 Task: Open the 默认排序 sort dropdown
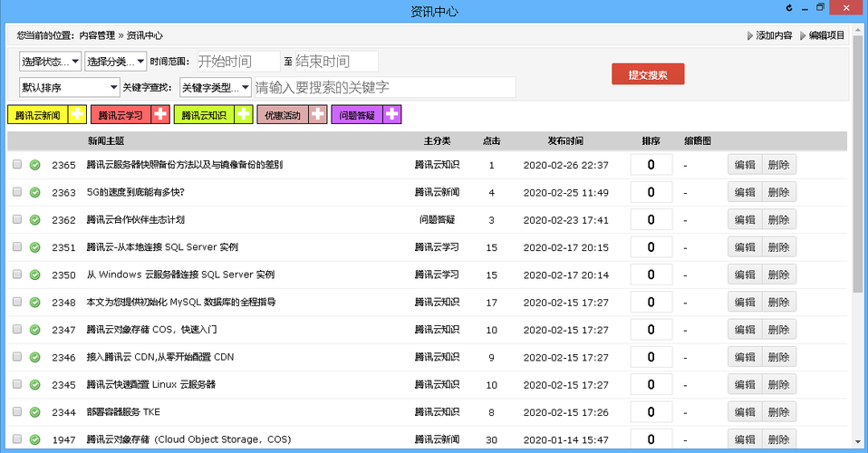(69, 88)
